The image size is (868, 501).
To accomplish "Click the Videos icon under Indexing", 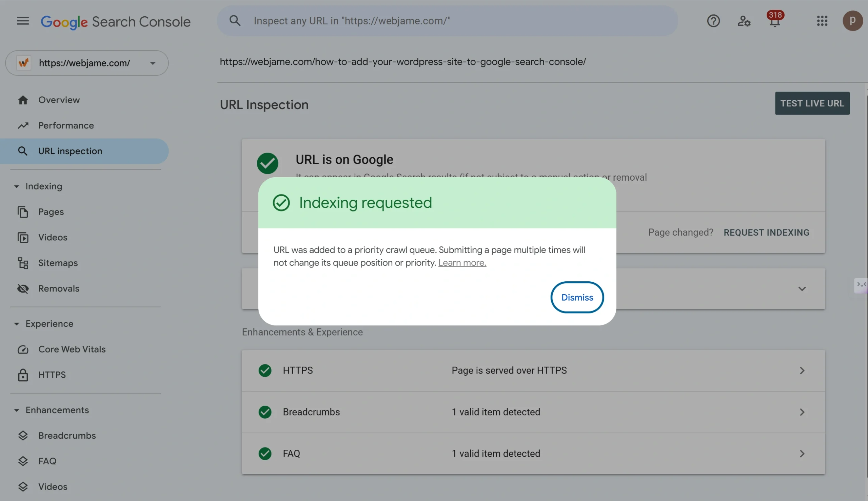I will tap(23, 237).
